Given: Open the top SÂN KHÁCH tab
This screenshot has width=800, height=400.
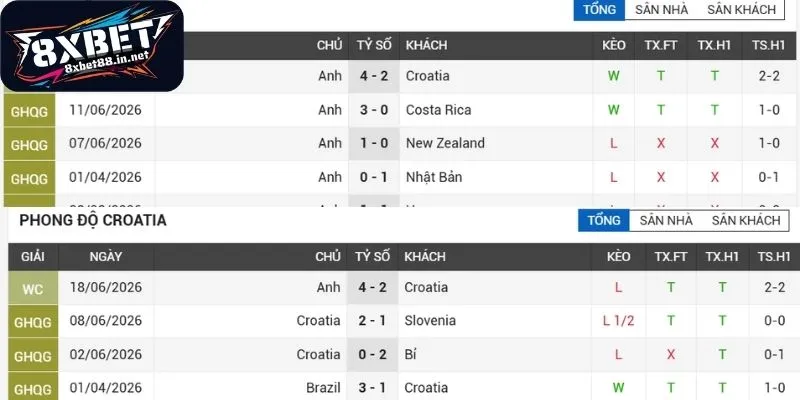Looking at the screenshot, I should (x=741, y=10).
